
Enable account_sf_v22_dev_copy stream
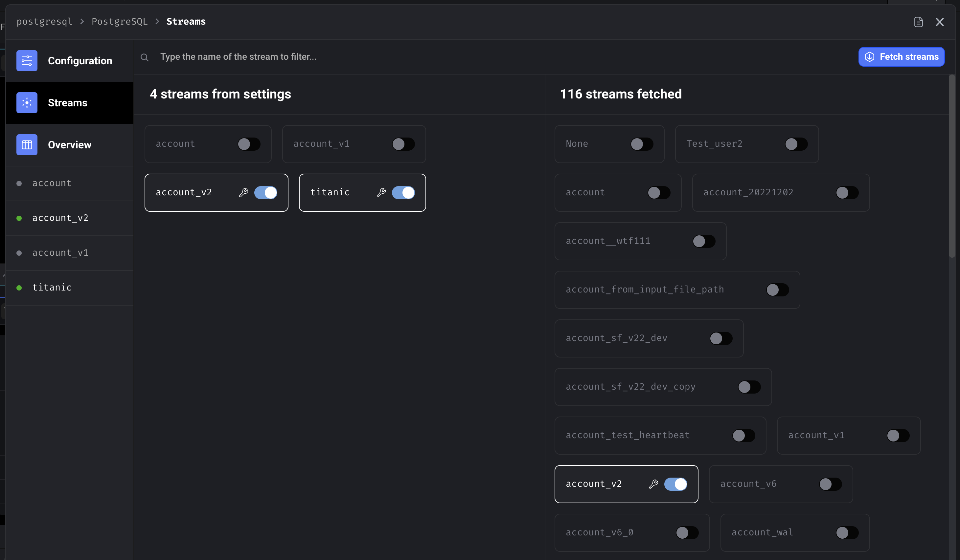[x=749, y=387]
